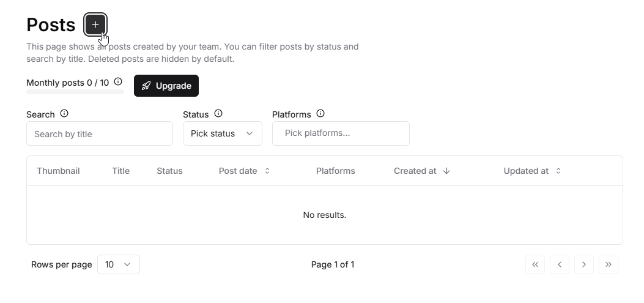Click the 'No results.' text
Image resolution: width=644 pixels, height=303 pixels.
tap(325, 215)
